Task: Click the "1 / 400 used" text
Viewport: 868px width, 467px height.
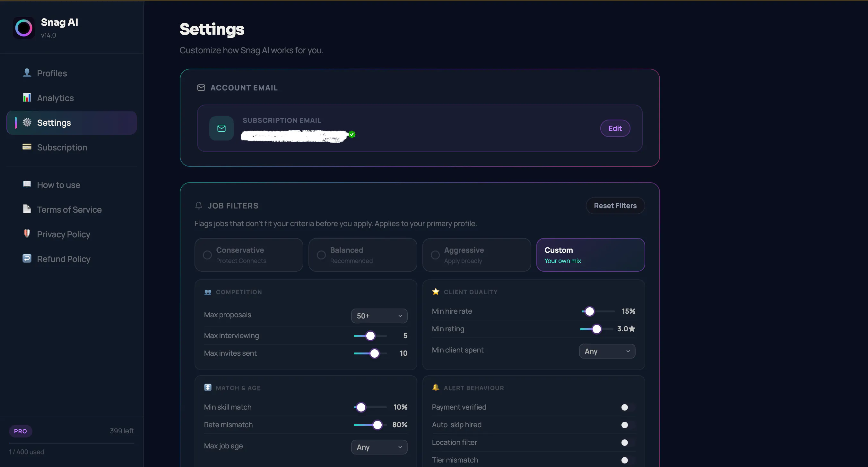Action: 26,452
